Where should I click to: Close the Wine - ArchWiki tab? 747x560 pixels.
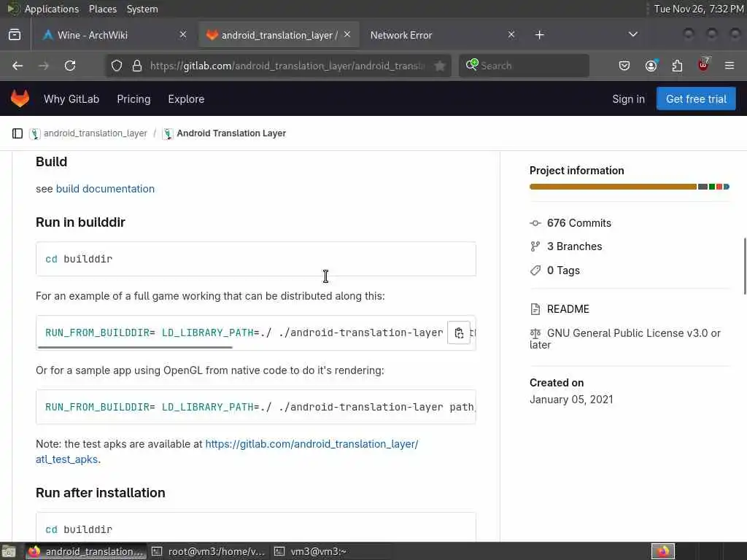click(183, 35)
